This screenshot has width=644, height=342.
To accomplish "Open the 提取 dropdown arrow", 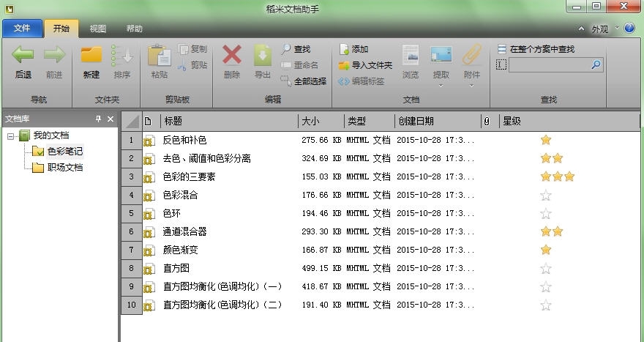I will pos(441,86).
